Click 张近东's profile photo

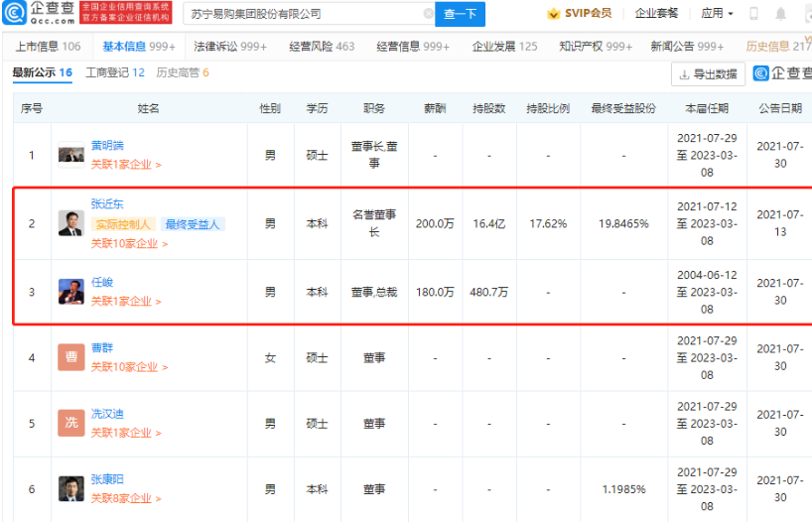pos(70,223)
